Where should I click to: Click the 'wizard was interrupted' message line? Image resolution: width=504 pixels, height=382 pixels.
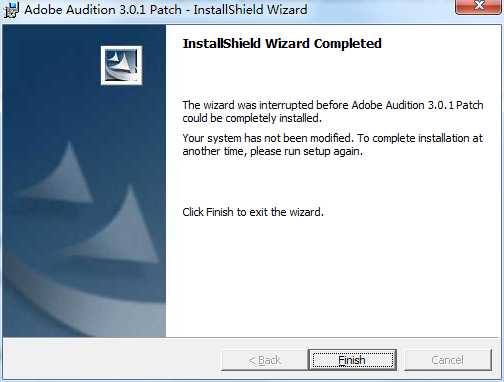coord(333,105)
